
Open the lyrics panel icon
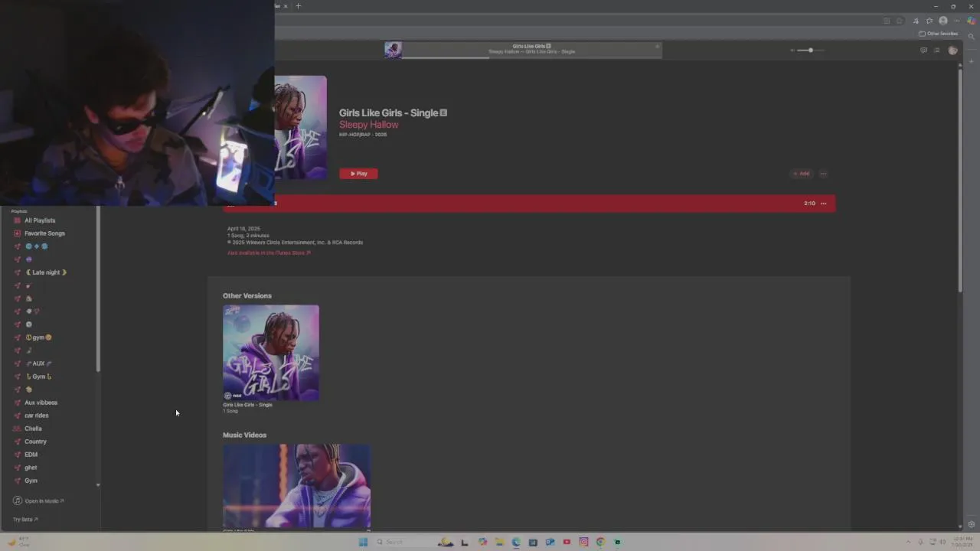pos(923,51)
